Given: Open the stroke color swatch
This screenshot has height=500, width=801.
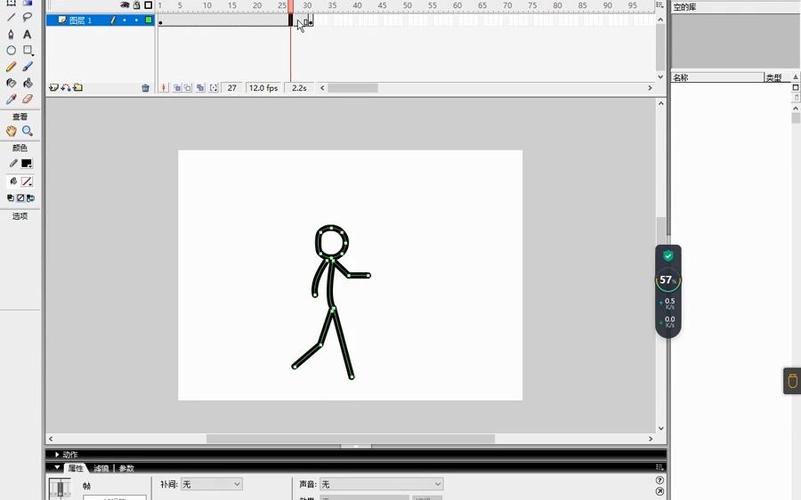Looking at the screenshot, I should point(26,163).
